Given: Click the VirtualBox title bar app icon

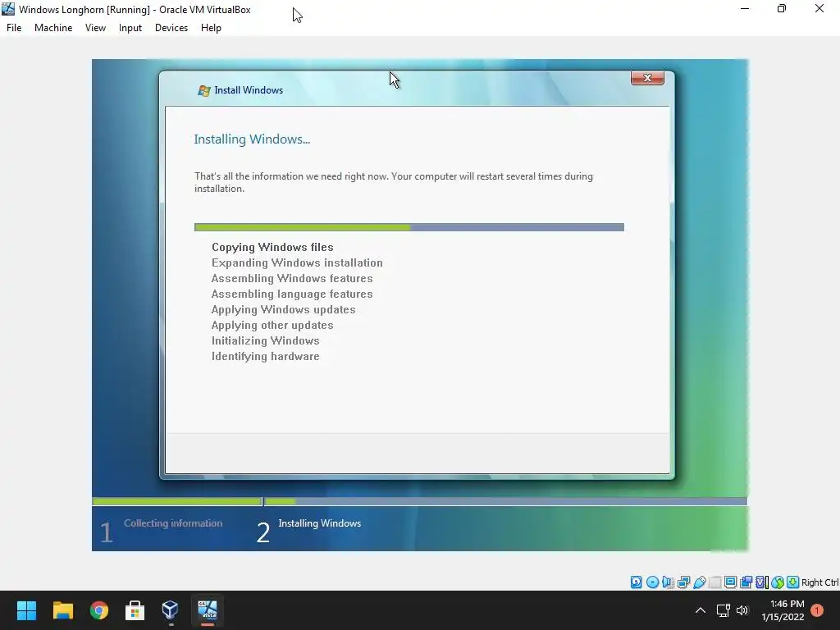Looking at the screenshot, I should tap(8, 9).
